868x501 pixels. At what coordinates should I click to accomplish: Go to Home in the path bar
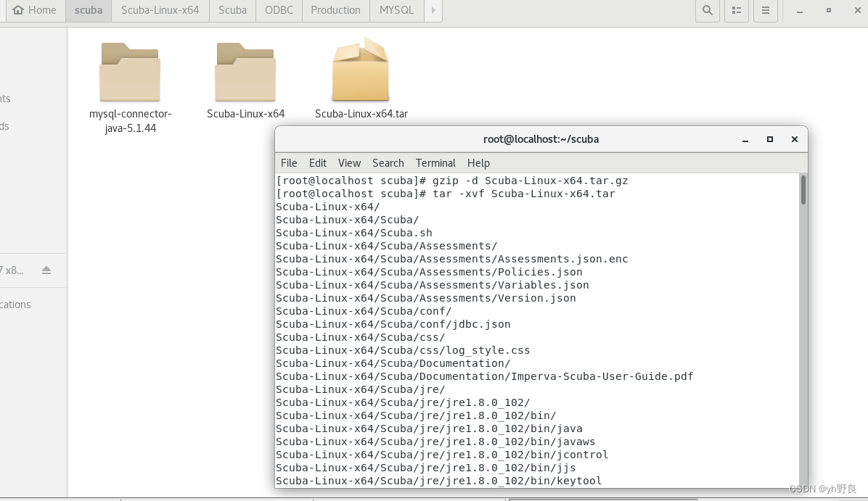(x=34, y=10)
